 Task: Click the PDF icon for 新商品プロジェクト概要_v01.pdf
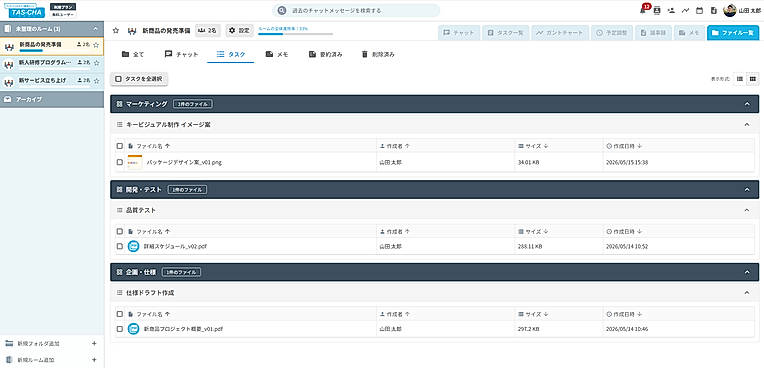point(134,329)
